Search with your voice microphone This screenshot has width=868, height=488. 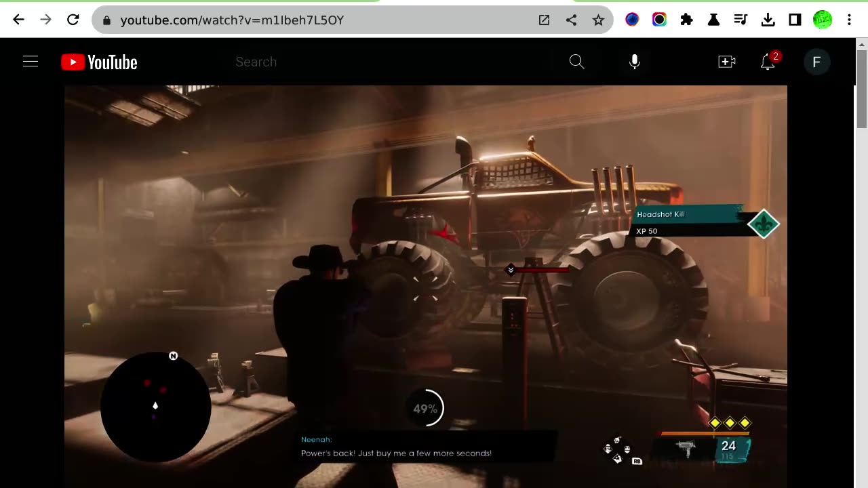pyautogui.click(x=635, y=62)
